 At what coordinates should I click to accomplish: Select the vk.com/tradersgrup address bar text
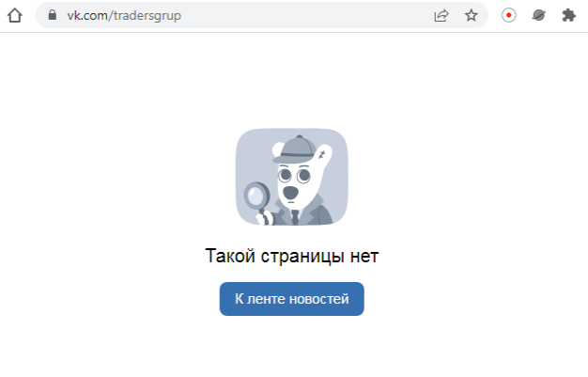point(124,15)
